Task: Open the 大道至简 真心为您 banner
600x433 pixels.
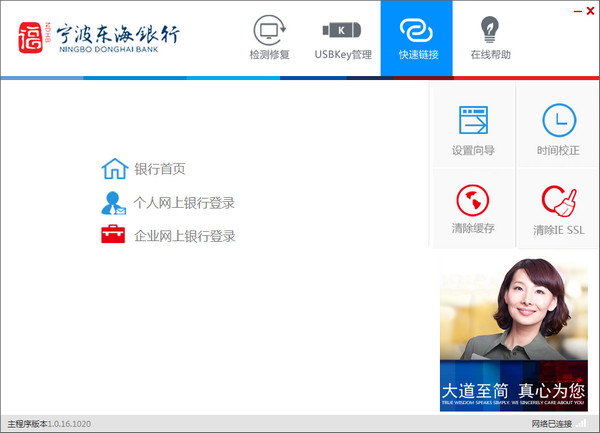Action: (514, 335)
